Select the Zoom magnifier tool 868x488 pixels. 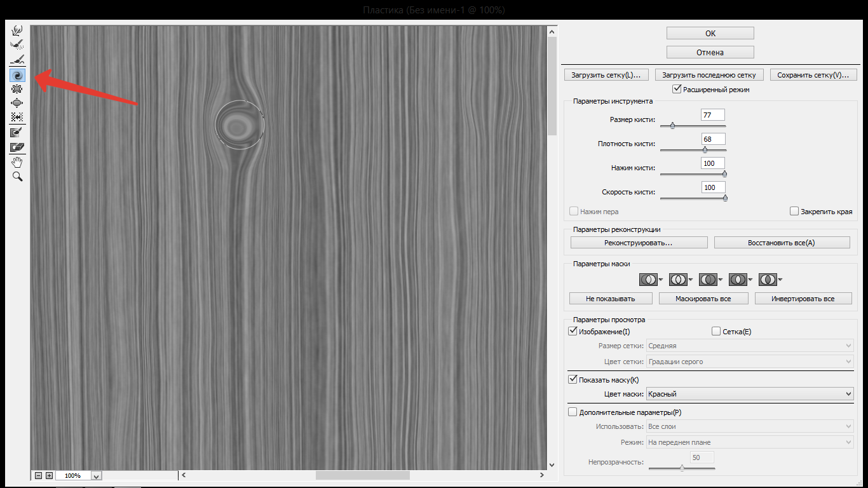[x=18, y=176]
